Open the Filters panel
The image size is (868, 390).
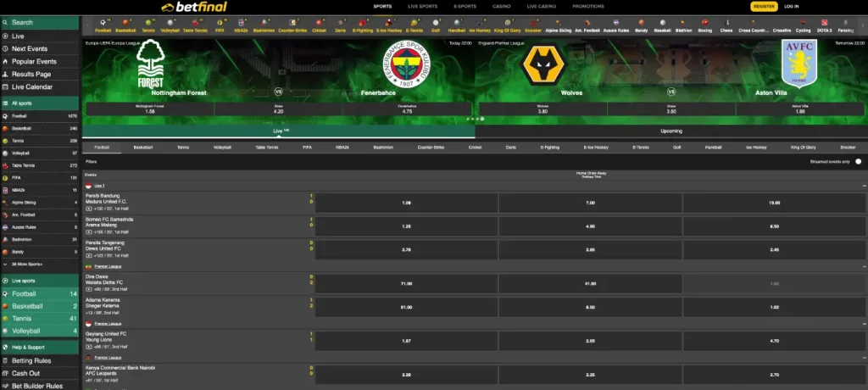click(92, 162)
